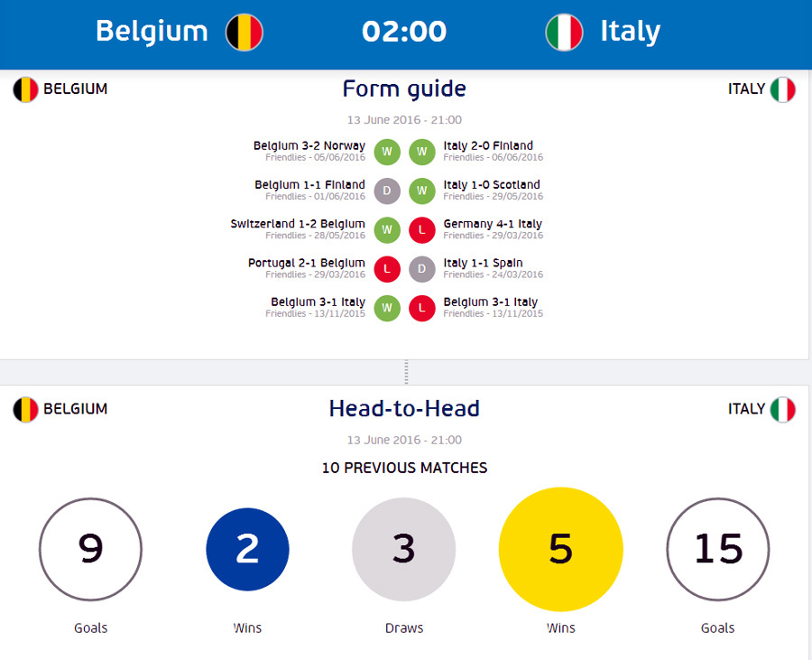
Task: Click Belgium flag icon in Head-to-Head section
Action: (x=25, y=409)
